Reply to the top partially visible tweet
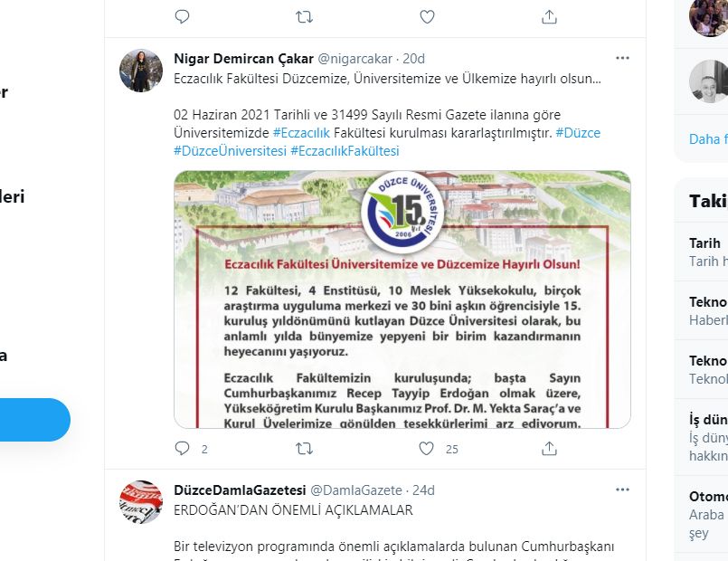 click(x=182, y=16)
